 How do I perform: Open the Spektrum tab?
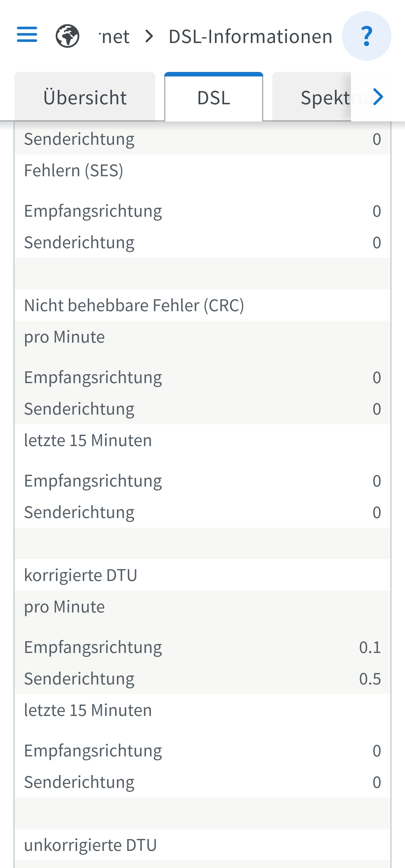point(324,98)
